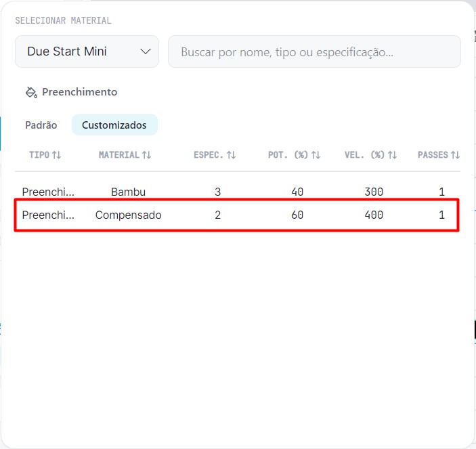Switch to the Padrão tab
This screenshot has height=449, width=476.
click(x=41, y=125)
